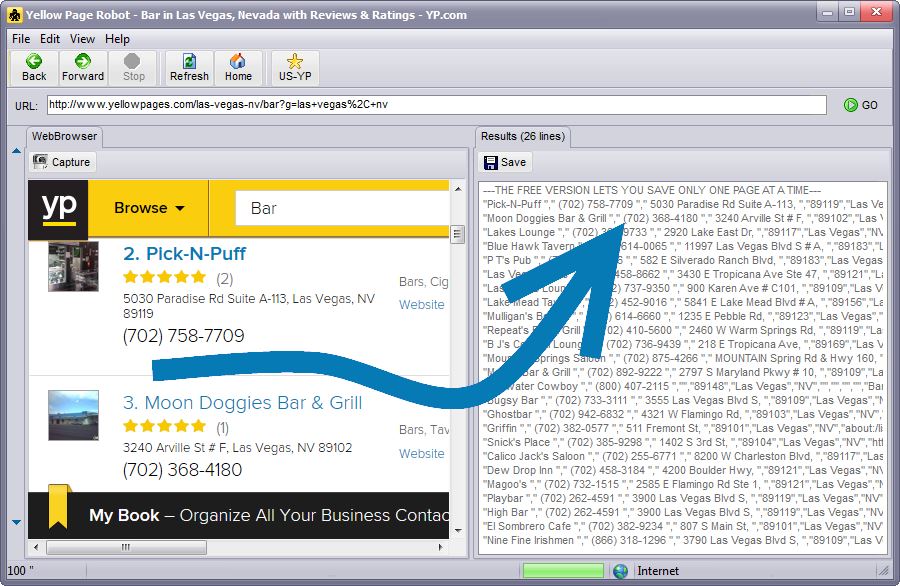900x586 pixels.
Task: Click the Back navigation arrow icon
Action: [x=34, y=62]
